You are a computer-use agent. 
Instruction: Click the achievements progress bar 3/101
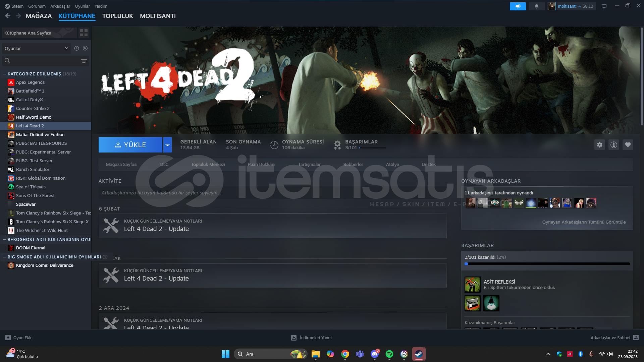pos(547,264)
